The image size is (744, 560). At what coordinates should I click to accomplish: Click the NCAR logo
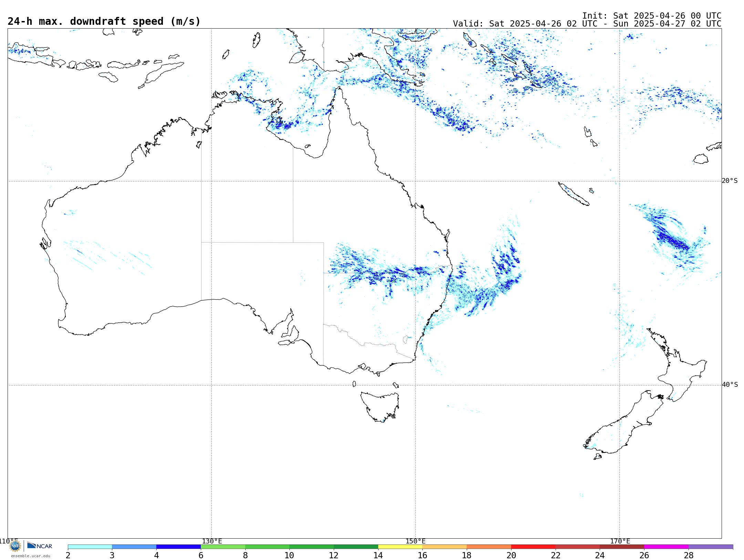40,546
